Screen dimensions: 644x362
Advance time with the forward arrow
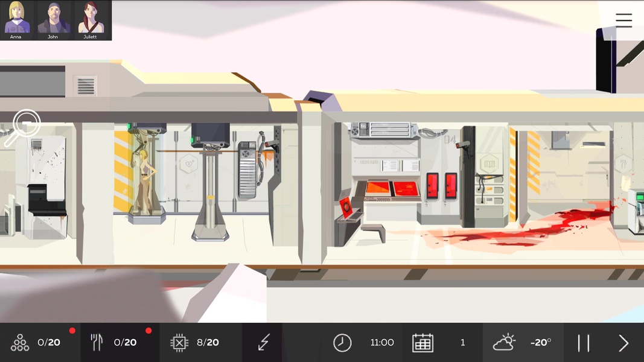coord(623,343)
